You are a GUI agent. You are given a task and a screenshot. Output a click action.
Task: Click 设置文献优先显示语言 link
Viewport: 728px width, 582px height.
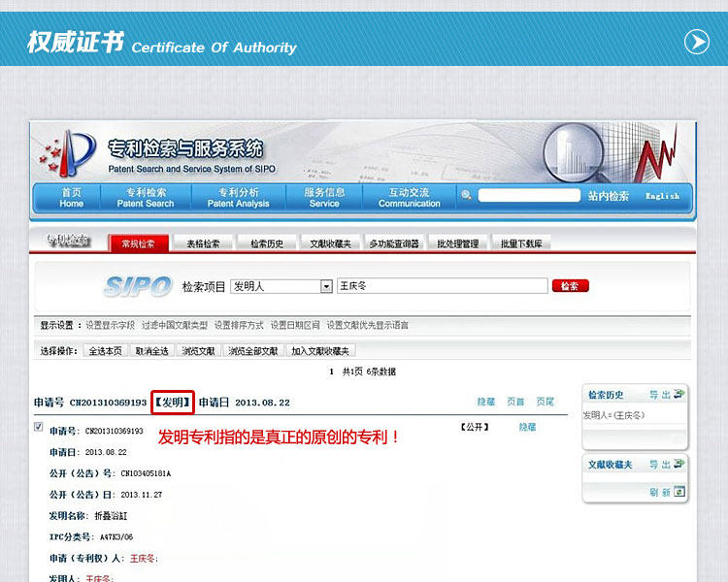coord(367,325)
